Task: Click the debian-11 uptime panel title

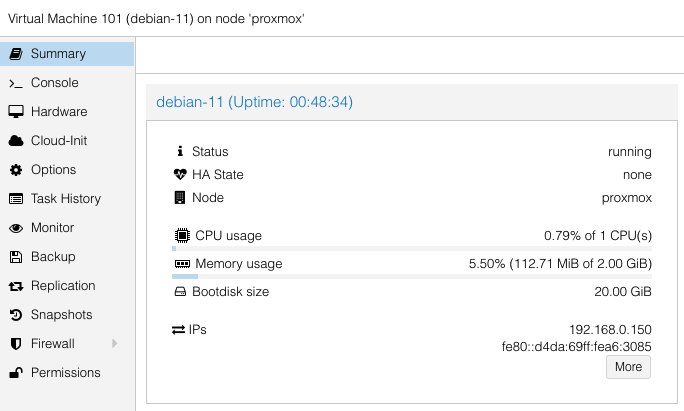Action: (255, 102)
